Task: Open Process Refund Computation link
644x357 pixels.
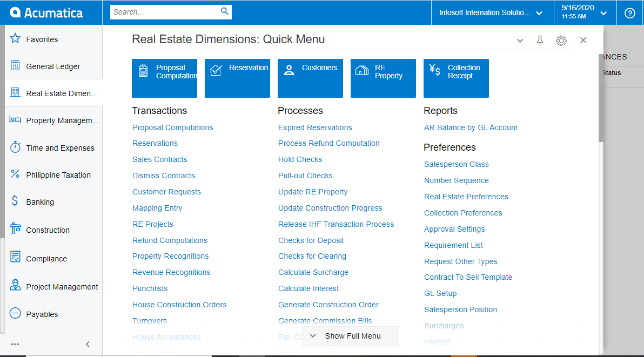Action: 328,143
